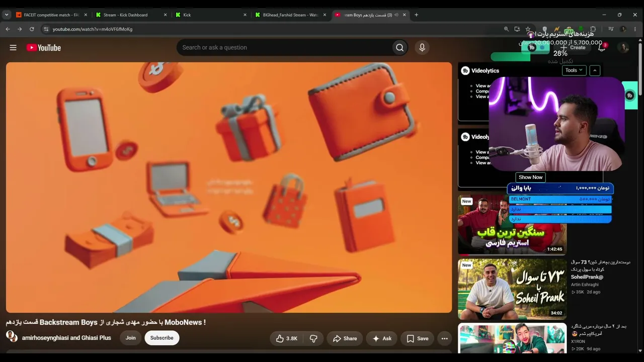644x362 pixels.
Task: Open the more actions ellipsis below video
Action: [x=444, y=338]
